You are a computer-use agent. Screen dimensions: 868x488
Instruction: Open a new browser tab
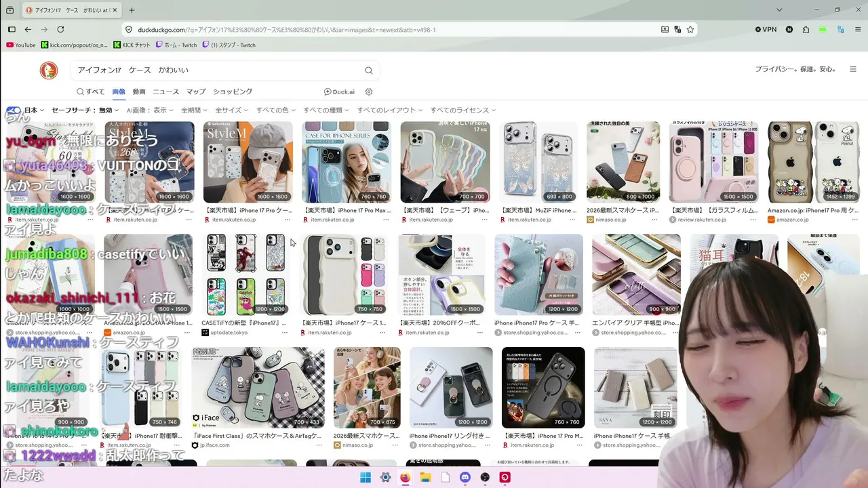[132, 10]
